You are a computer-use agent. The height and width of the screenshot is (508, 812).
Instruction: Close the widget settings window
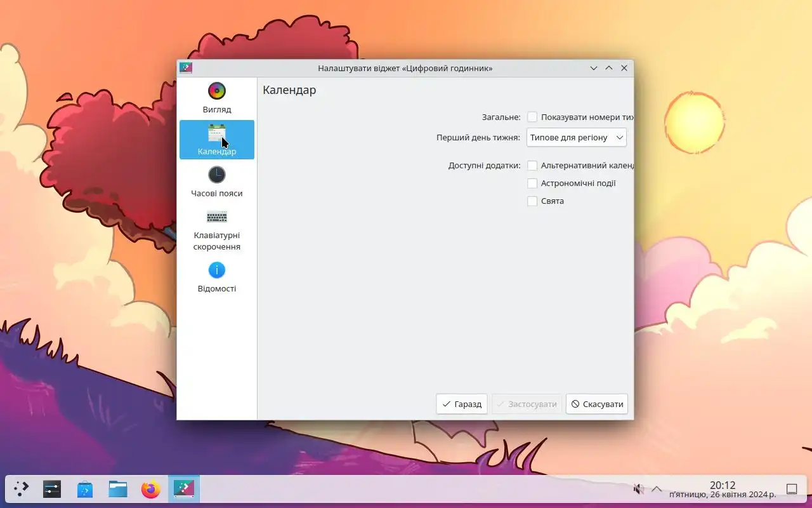[x=624, y=68]
